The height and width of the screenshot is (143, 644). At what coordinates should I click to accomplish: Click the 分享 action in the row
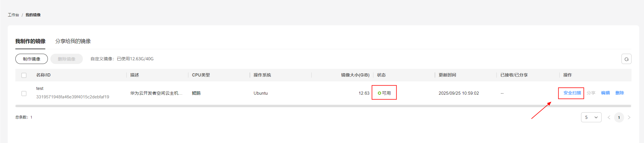pos(591,93)
